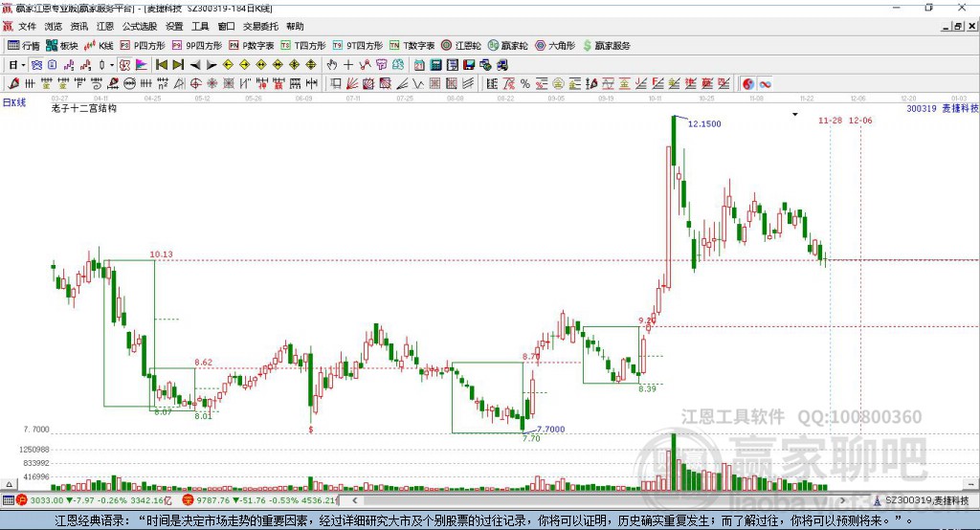
Task: Open the 板块 sector view
Action: point(62,46)
